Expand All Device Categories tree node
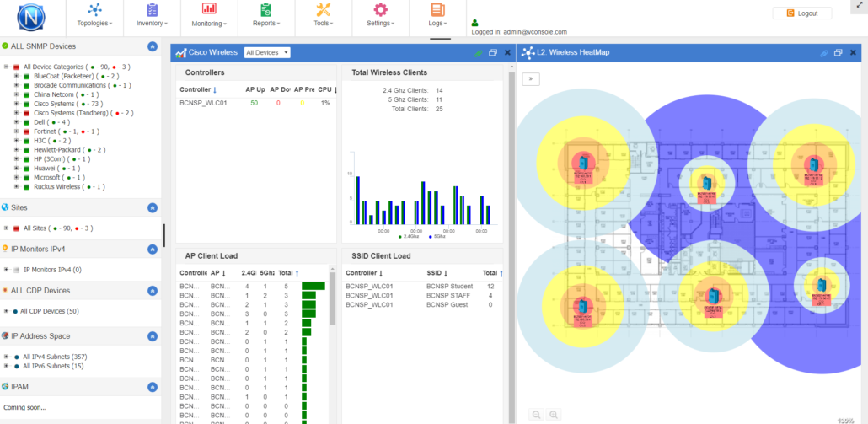868x424 pixels. point(7,67)
